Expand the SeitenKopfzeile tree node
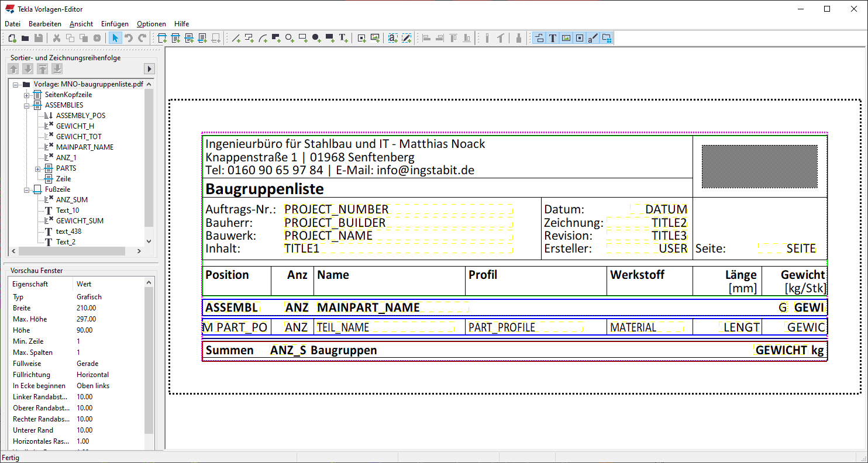868x463 pixels. click(x=26, y=95)
